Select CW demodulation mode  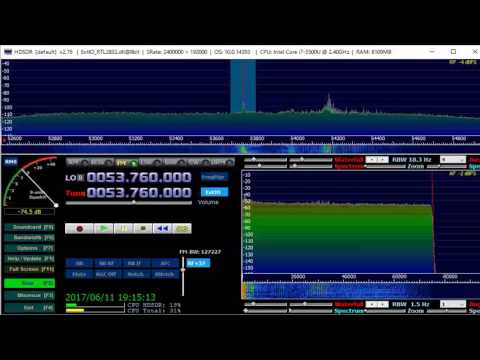(198, 163)
